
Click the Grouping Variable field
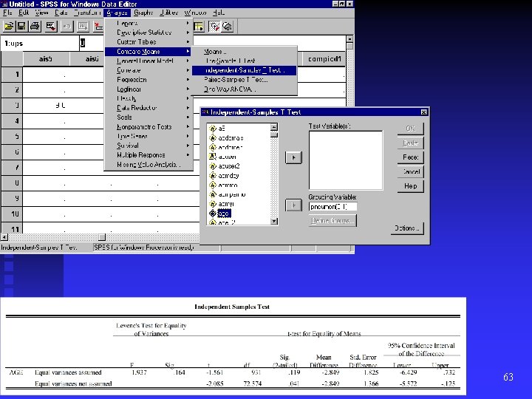pyautogui.click(x=332, y=207)
